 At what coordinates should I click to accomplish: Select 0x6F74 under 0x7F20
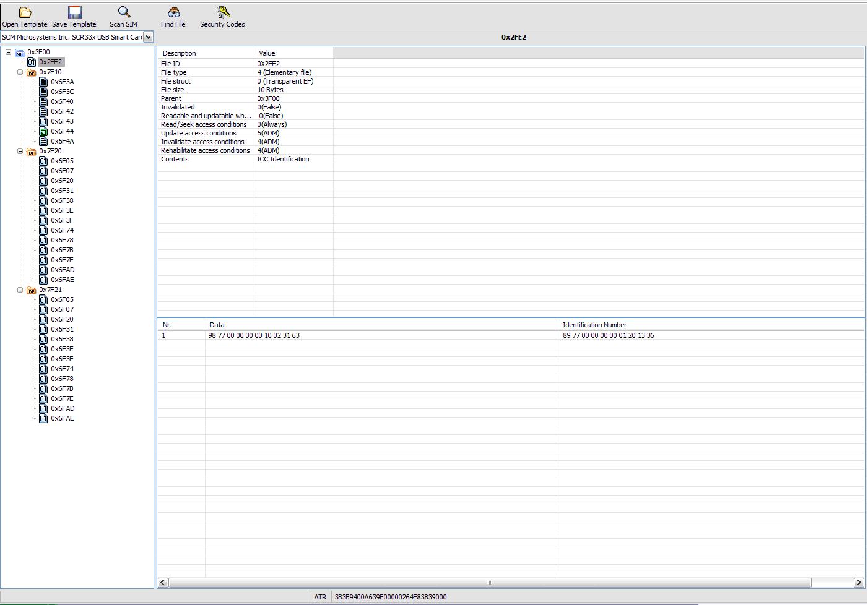(62, 230)
